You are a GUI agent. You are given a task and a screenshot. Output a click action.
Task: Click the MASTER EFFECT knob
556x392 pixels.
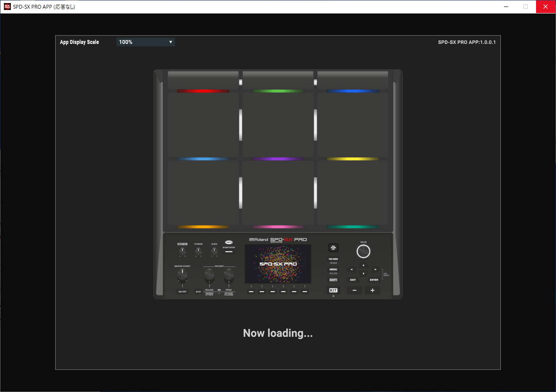182,275
